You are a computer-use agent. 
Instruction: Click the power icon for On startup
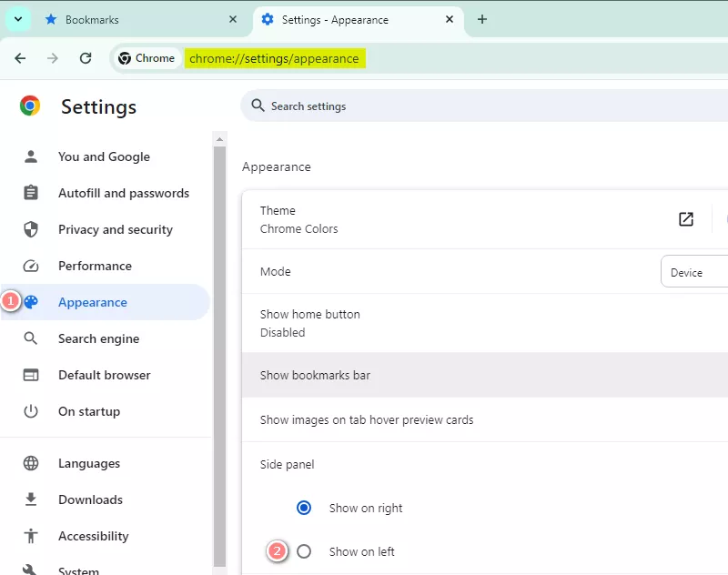(x=31, y=411)
